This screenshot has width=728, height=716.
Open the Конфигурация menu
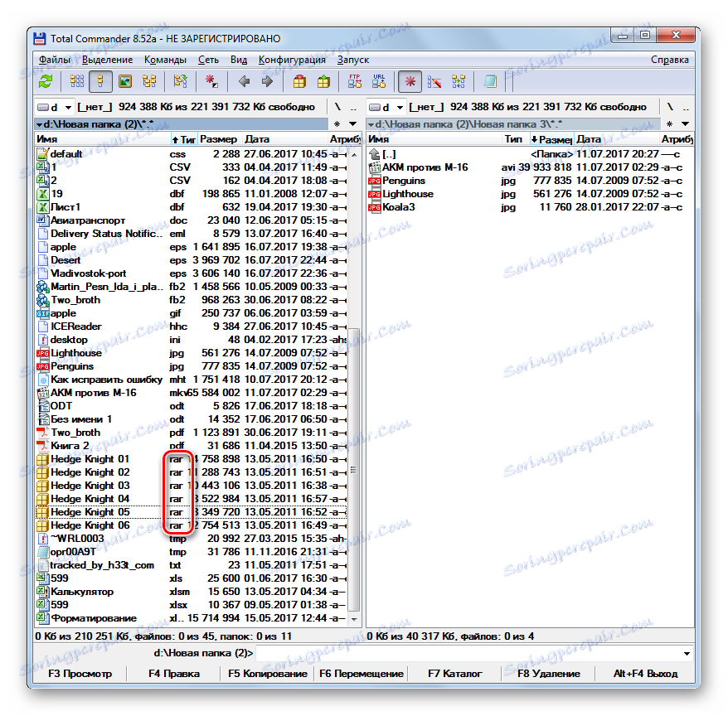click(292, 60)
